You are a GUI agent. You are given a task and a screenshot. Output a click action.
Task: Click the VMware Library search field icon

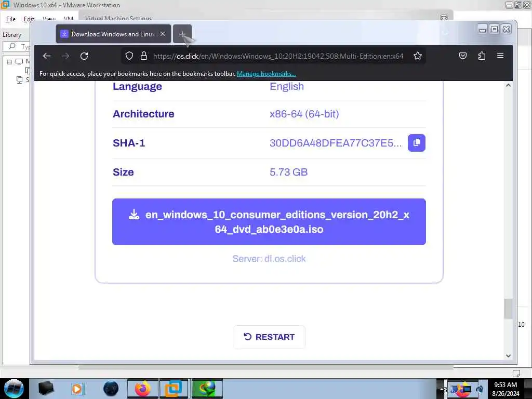(12, 46)
